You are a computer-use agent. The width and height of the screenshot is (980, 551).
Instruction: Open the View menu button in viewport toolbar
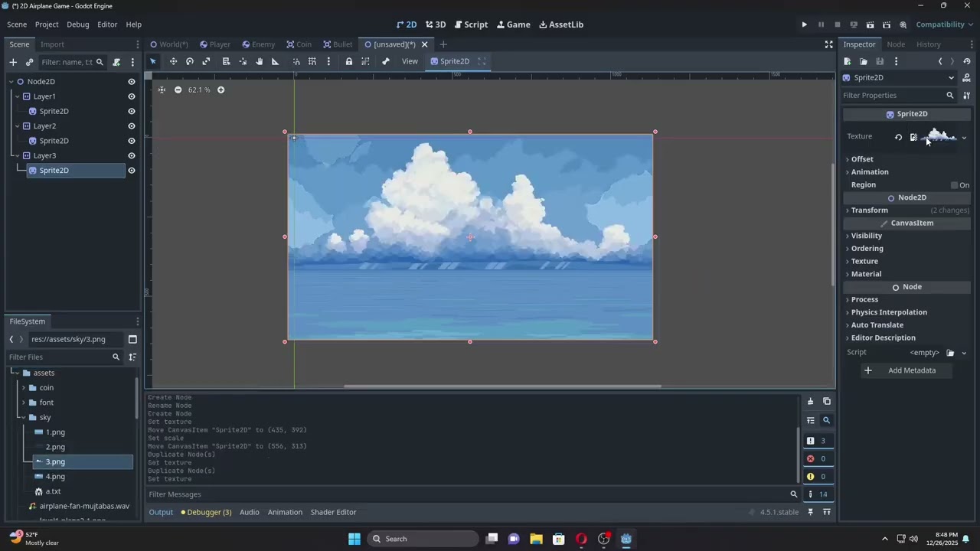pyautogui.click(x=410, y=61)
